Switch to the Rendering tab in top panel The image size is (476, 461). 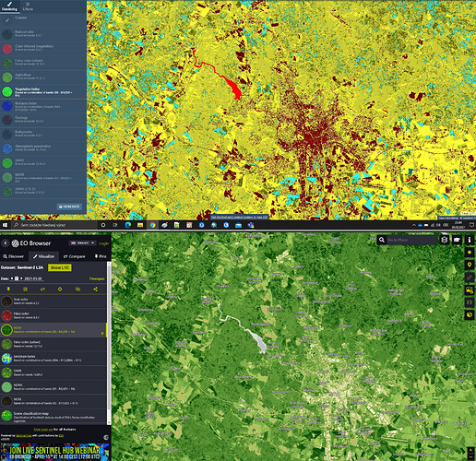(9, 6)
